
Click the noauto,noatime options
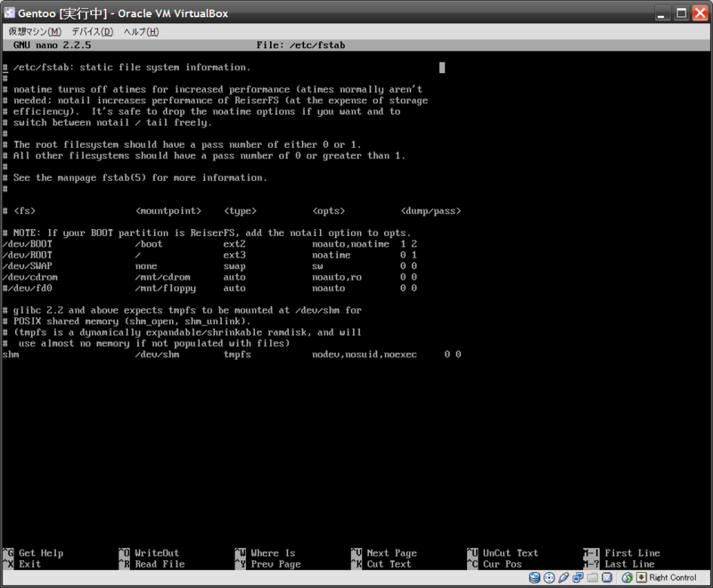350,244
